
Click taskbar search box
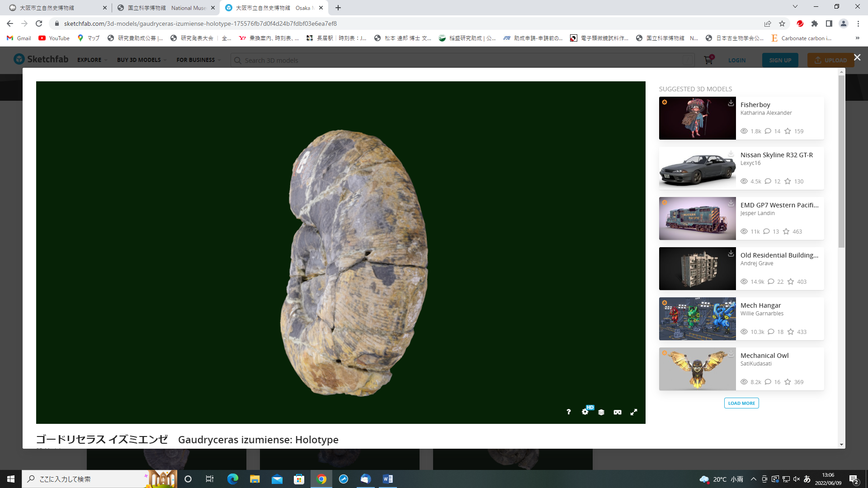[x=99, y=479]
